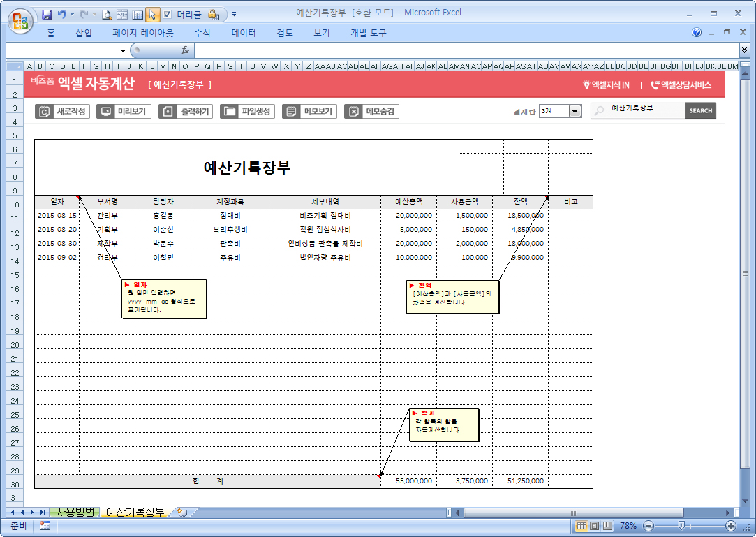Click the search magnifier icon in search box
Screen dimensions: 756x537
[x=600, y=110]
